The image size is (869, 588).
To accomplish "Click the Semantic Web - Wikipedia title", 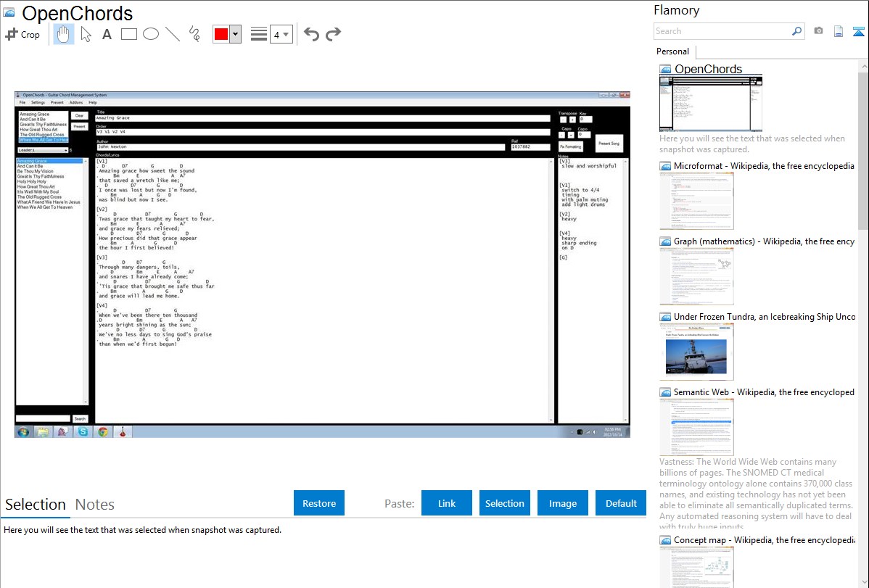I will point(764,392).
